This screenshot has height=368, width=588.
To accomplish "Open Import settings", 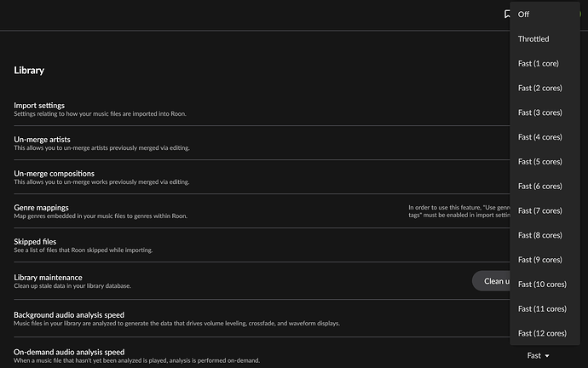I will pos(39,106).
